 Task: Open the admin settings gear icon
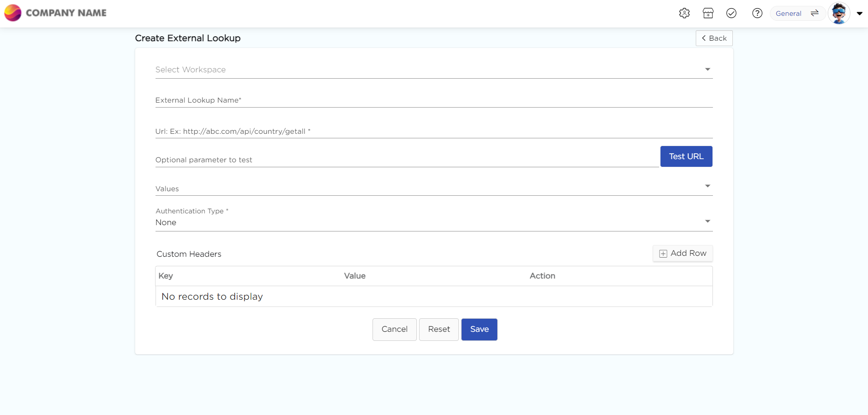click(x=684, y=13)
